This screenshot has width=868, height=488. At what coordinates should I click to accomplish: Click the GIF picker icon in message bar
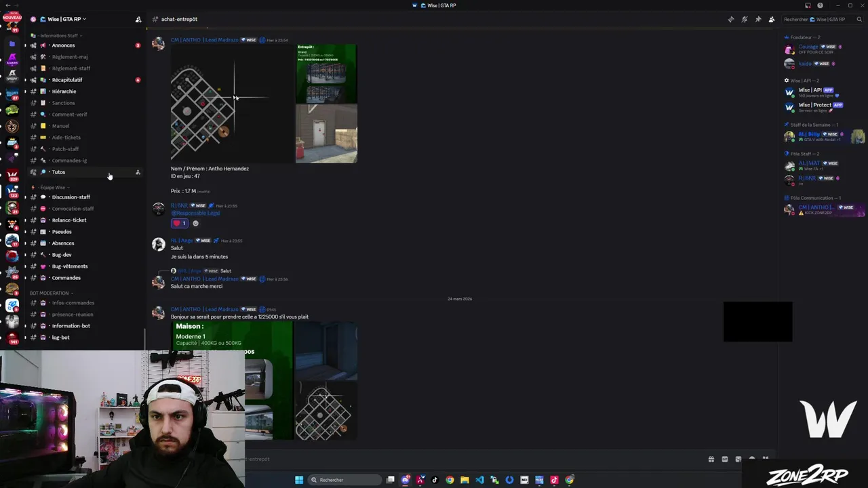coord(725,459)
